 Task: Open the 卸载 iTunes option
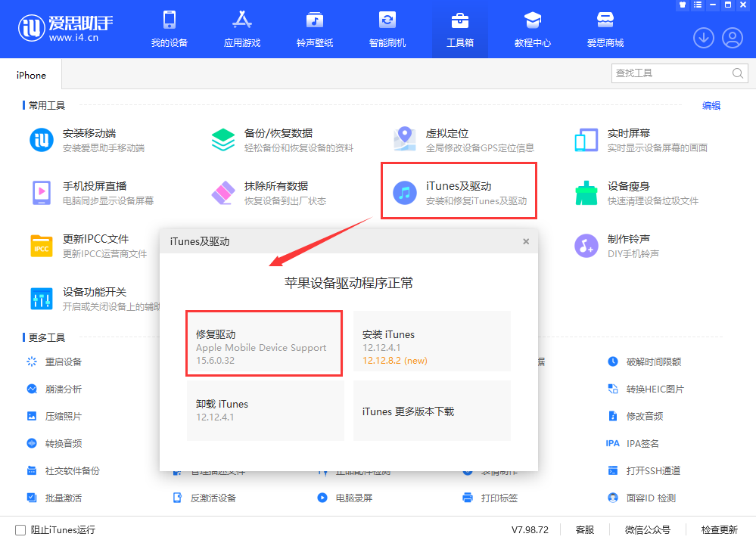click(x=263, y=409)
